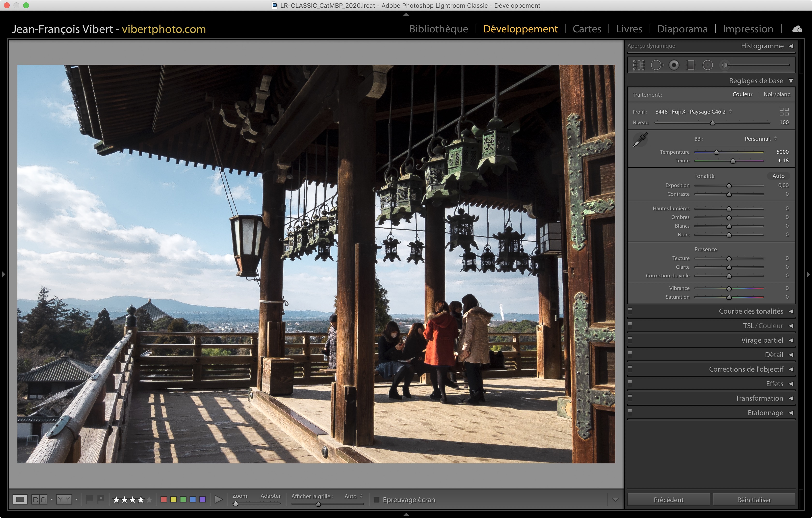Select the radial filter tool
812x518 pixels.
[707, 65]
